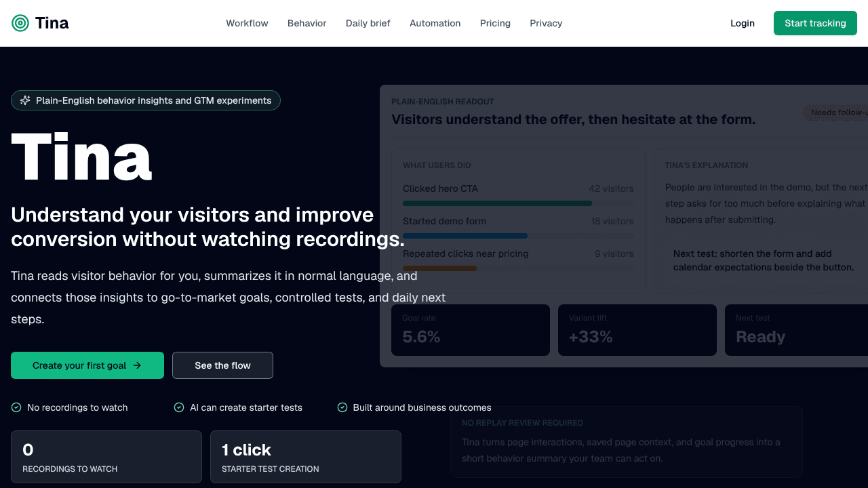Click the 1 click Starter test creation card
Image resolution: width=868 pixels, height=488 pixels.
[x=306, y=457]
